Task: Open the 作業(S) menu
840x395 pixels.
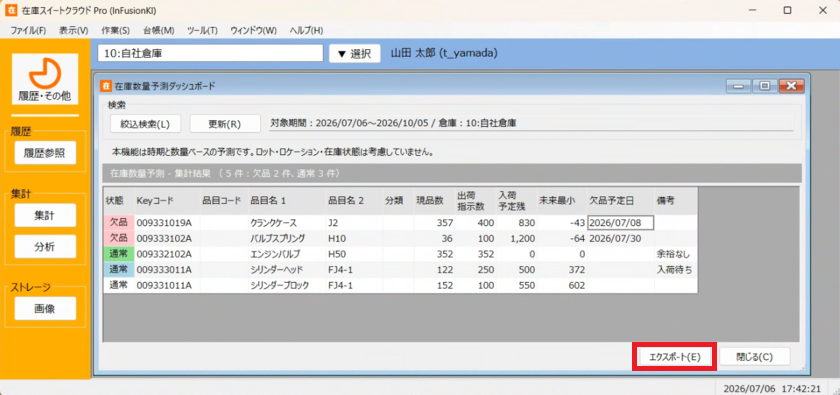Action: [x=116, y=31]
